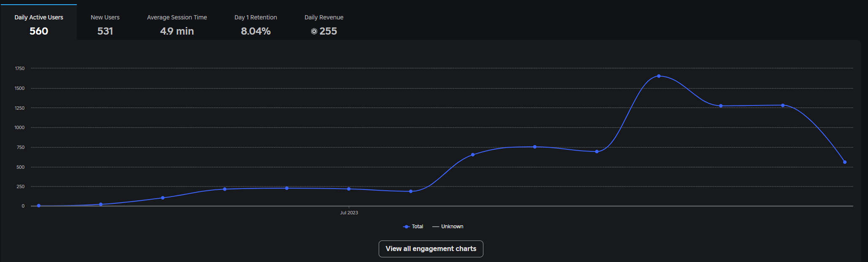This screenshot has width=868, height=262.
Task: Click the first data point at zero
Action: point(39,206)
